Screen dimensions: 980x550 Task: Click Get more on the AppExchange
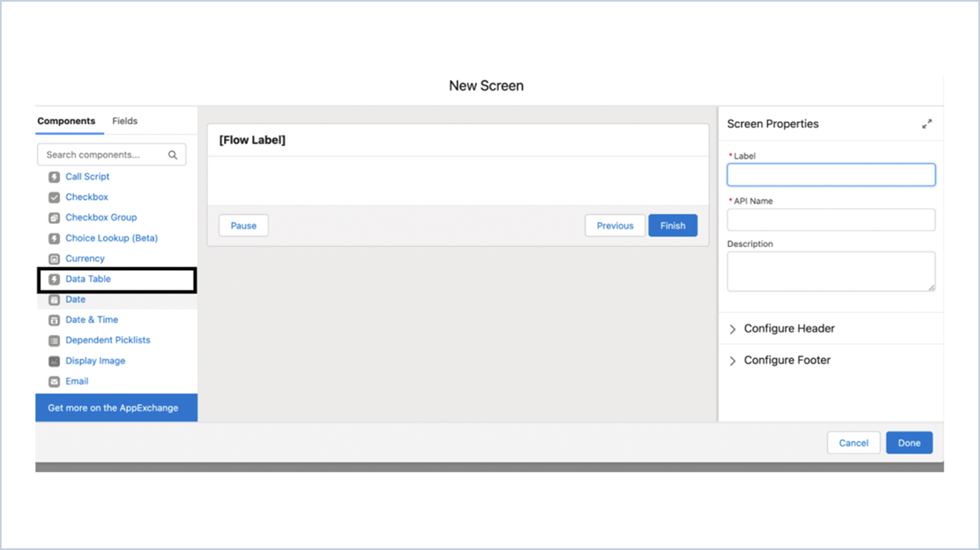tap(116, 408)
